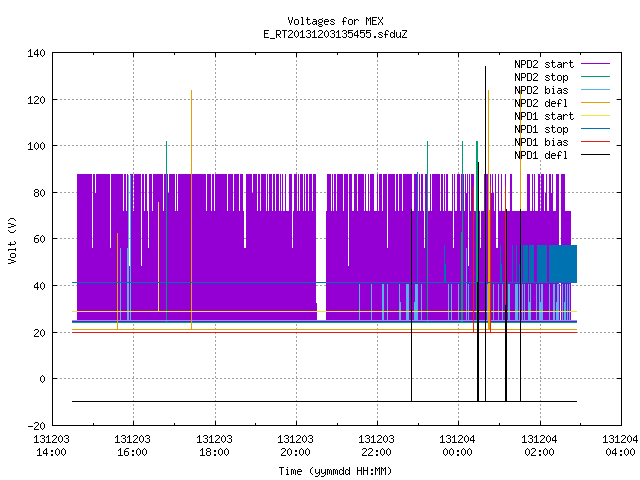Image resolution: width=640 pixels, height=480 pixels.
Task: Select the 'NPD2 start' legend label
Action: click(544, 64)
